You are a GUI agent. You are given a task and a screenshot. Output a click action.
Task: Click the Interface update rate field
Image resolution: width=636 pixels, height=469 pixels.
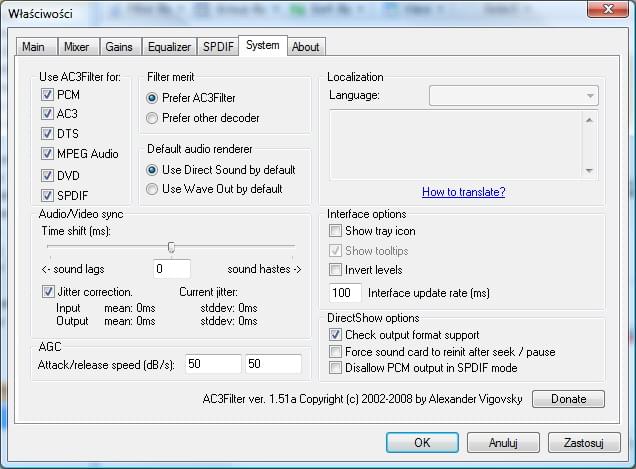pos(345,293)
